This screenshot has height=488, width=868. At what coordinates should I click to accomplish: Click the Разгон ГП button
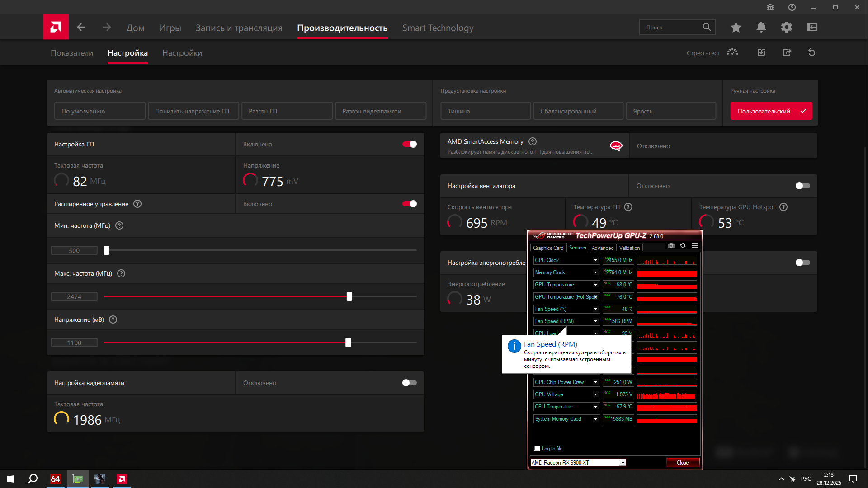287,111
